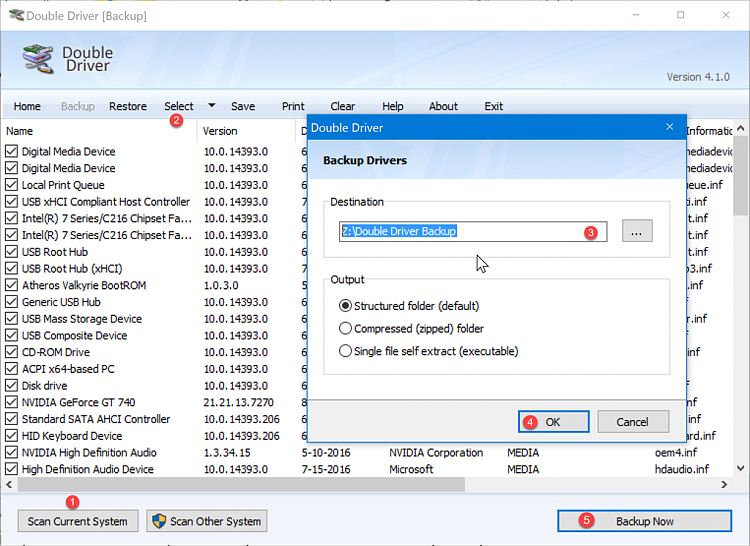
Task: Choose Compressed (zipped) folder output
Action: pos(345,328)
